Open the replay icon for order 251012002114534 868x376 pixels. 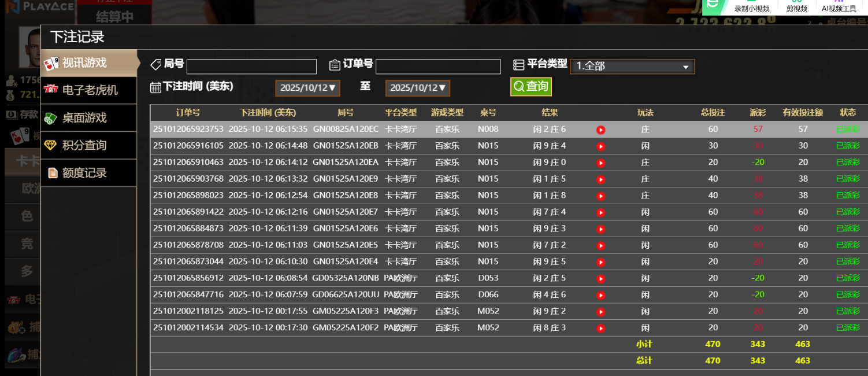(600, 329)
